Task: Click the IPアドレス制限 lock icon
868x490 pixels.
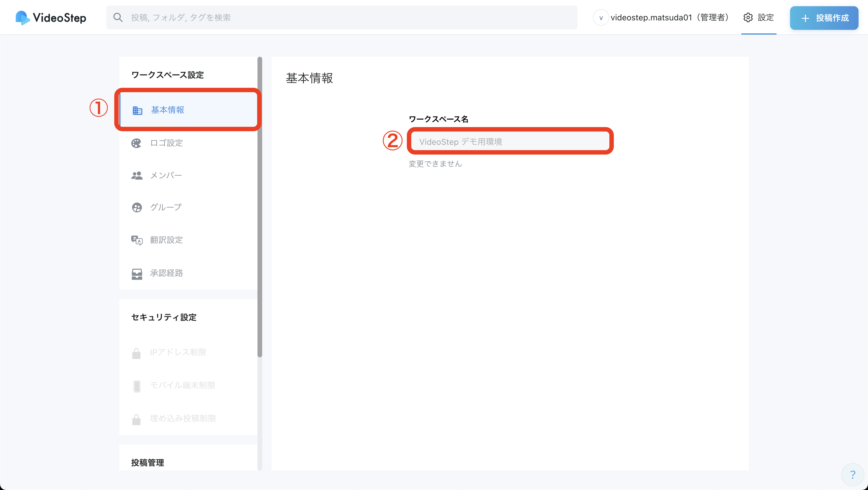Action: click(136, 353)
